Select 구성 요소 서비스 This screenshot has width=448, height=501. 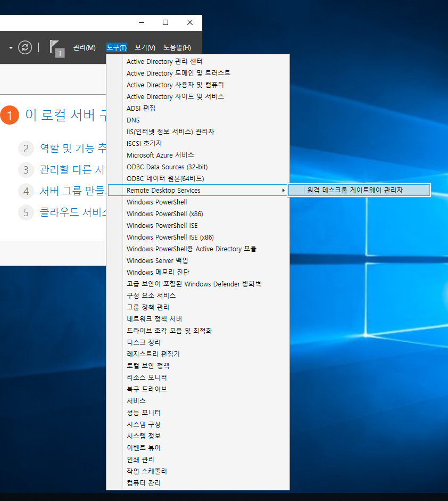tap(198, 295)
